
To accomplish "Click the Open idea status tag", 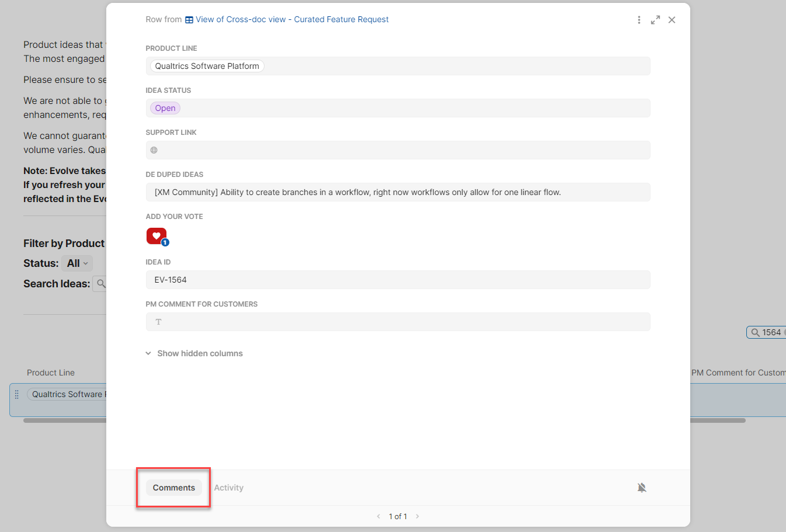I will click(165, 108).
